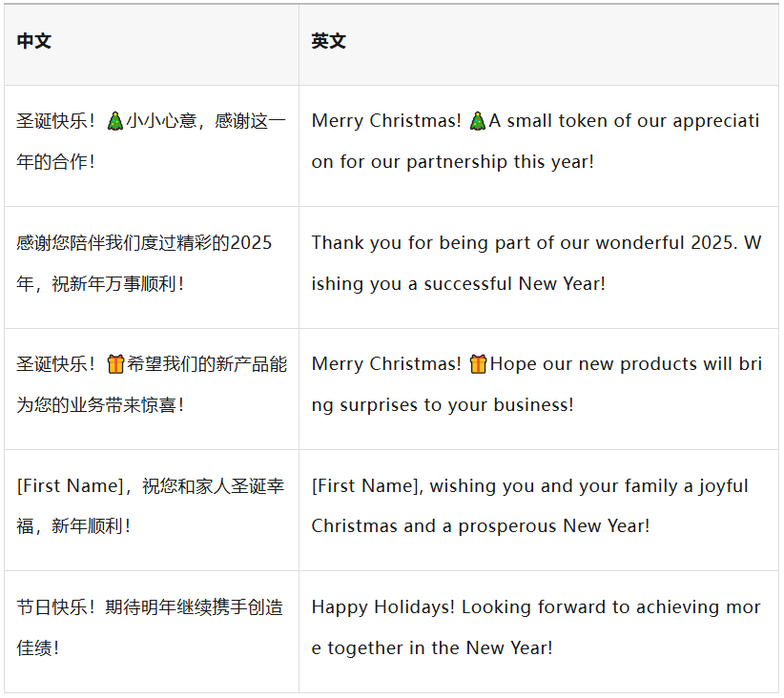The height and width of the screenshot is (698, 784).
Task: Click the text "福，新年顺利！"
Action: (x=73, y=526)
